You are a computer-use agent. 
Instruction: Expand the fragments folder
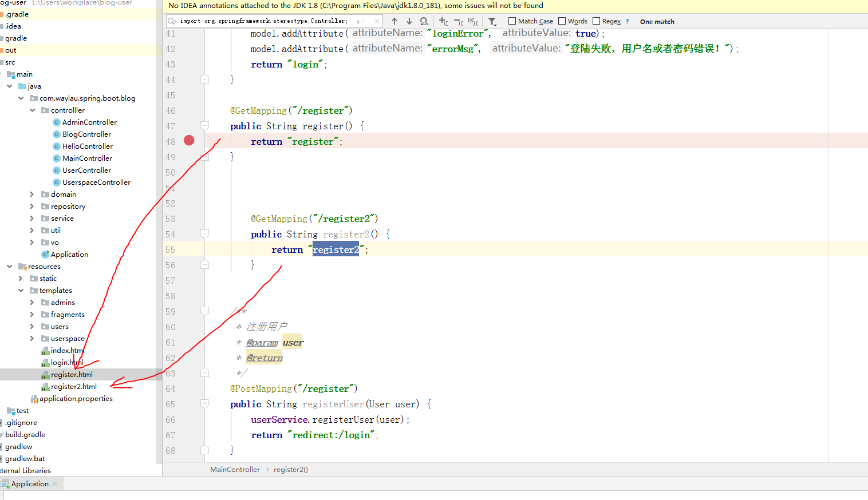tap(32, 315)
